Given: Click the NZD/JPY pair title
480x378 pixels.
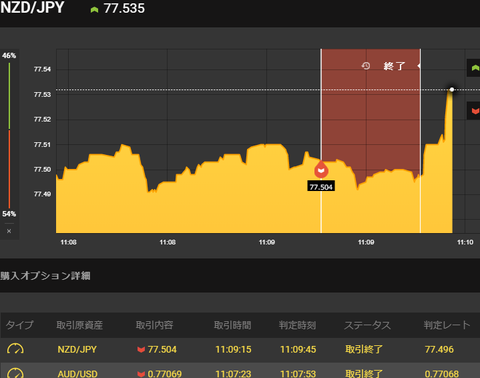Looking at the screenshot, I should [32, 8].
